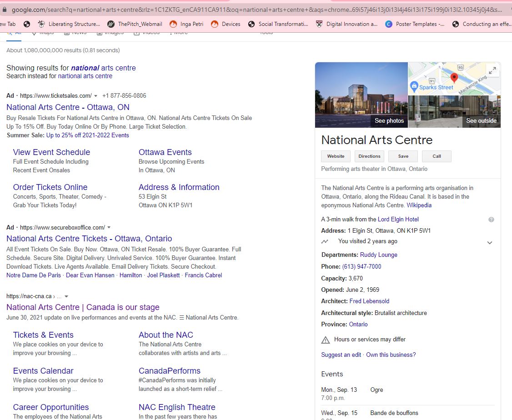Image resolution: width=512 pixels, height=420 pixels.
Task: Open View Event Schedule sitelink
Action: click(51, 152)
